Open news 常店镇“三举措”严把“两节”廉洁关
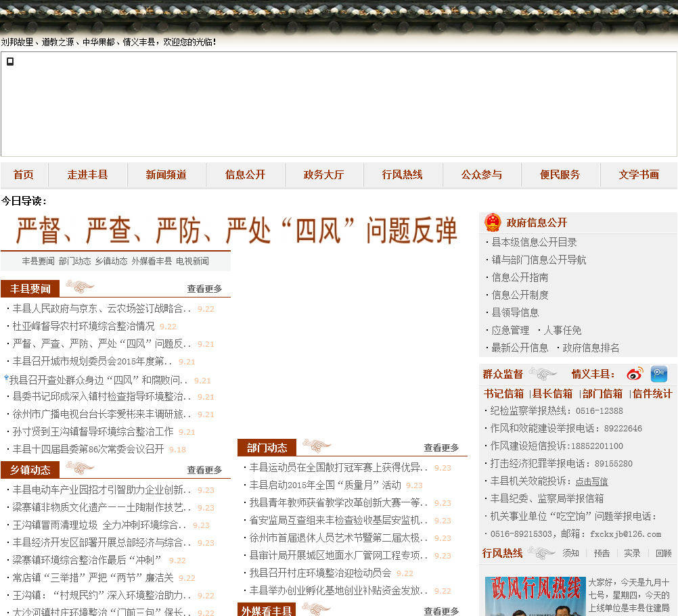The width and height of the screenshot is (678, 616). pyautogui.click(x=93, y=577)
